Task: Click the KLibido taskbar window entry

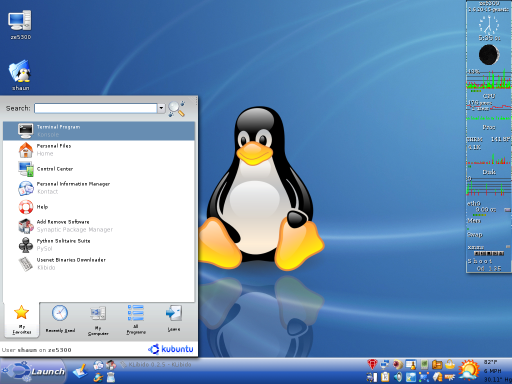Action: (x=156, y=365)
